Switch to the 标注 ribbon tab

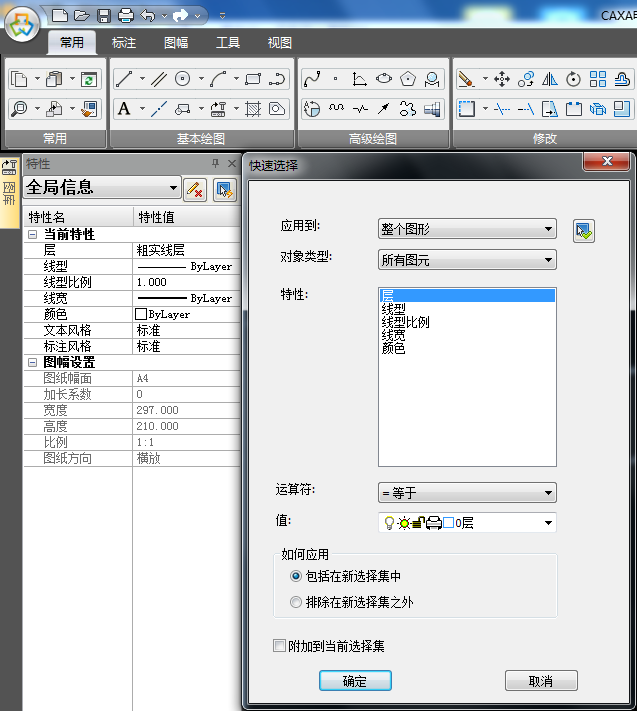pyautogui.click(x=124, y=43)
